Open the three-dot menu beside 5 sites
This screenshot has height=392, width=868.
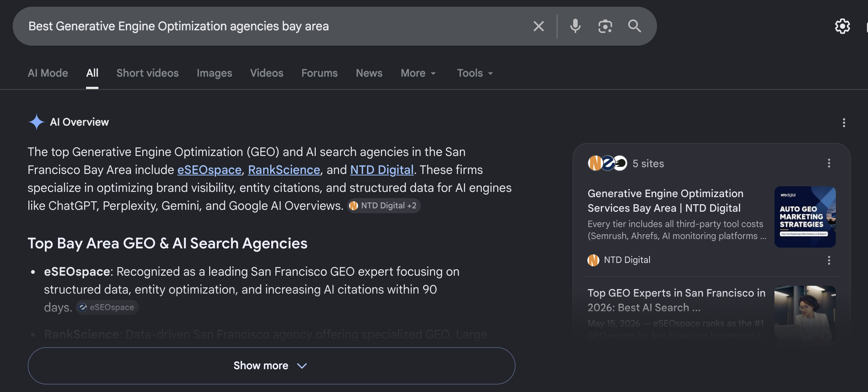829,163
